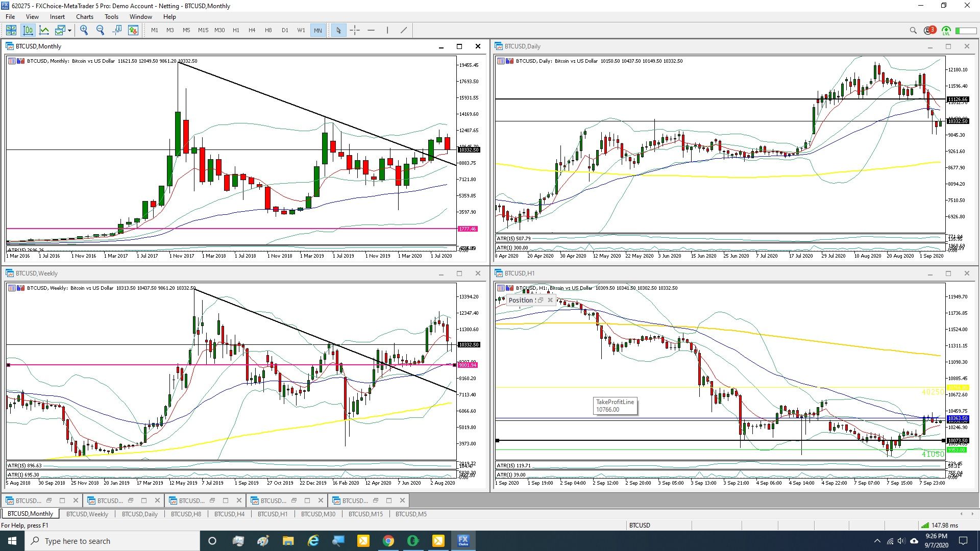Select the M30 timeframe
The width and height of the screenshot is (980, 551).
click(219, 30)
